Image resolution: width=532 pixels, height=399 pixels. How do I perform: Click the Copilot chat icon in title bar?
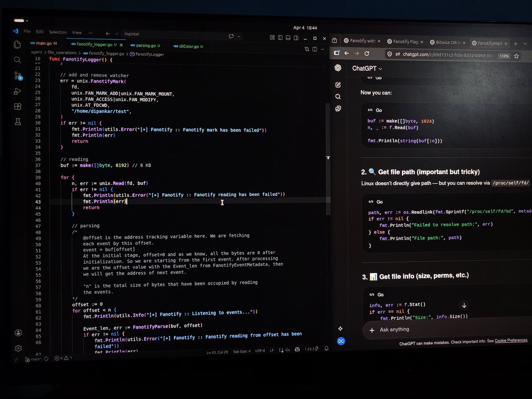231,35
